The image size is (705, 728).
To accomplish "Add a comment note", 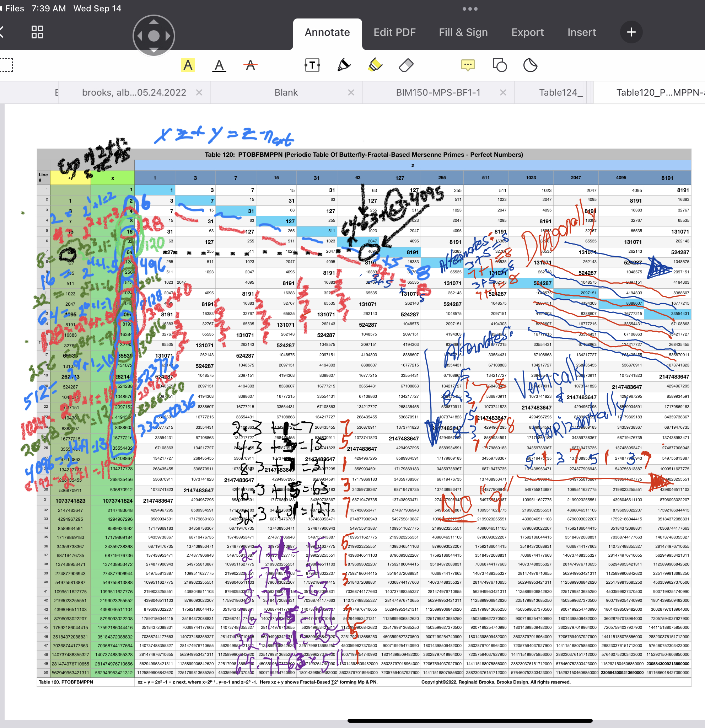I will point(468,65).
